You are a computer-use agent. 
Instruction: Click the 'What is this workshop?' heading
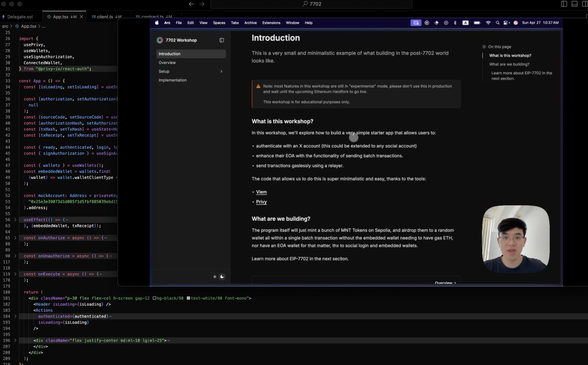282,121
